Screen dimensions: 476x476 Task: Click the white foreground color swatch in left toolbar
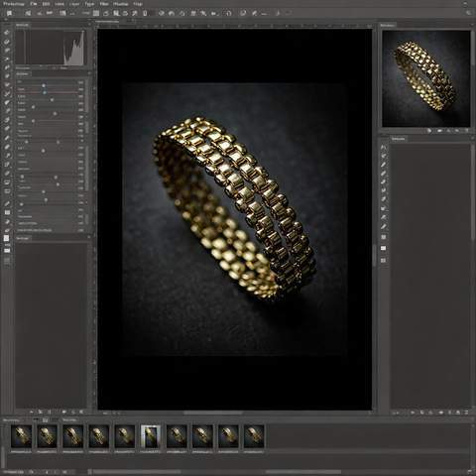click(x=7, y=238)
